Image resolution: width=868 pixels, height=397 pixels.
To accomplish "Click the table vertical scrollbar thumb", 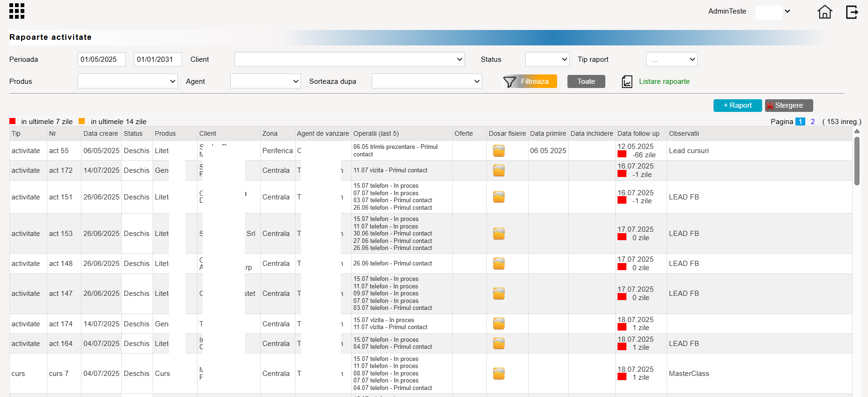I will pos(857,161).
